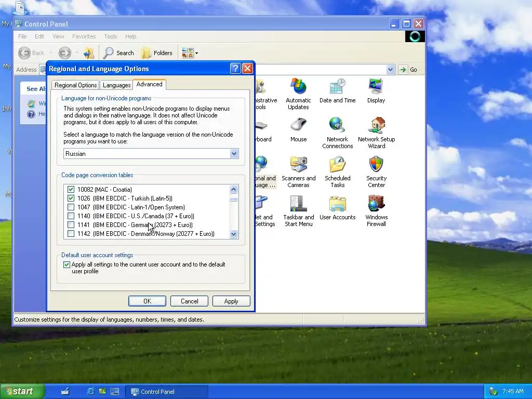Open User Accounts icon
The image size is (532, 399).
(337, 208)
